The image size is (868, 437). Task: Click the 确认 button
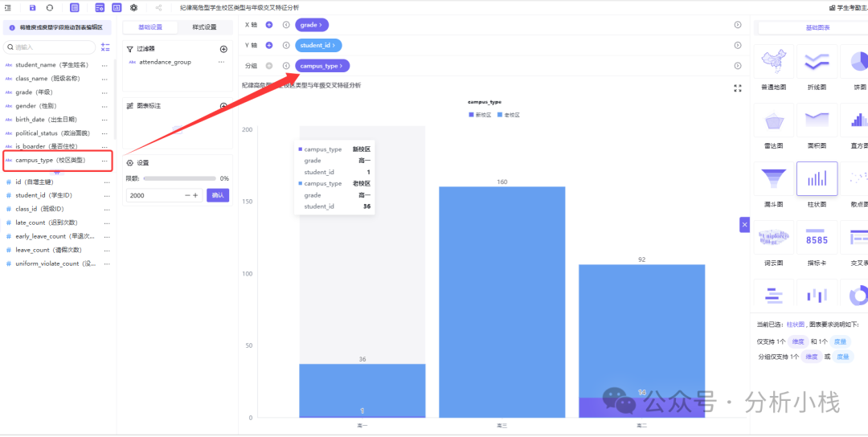click(218, 195)
